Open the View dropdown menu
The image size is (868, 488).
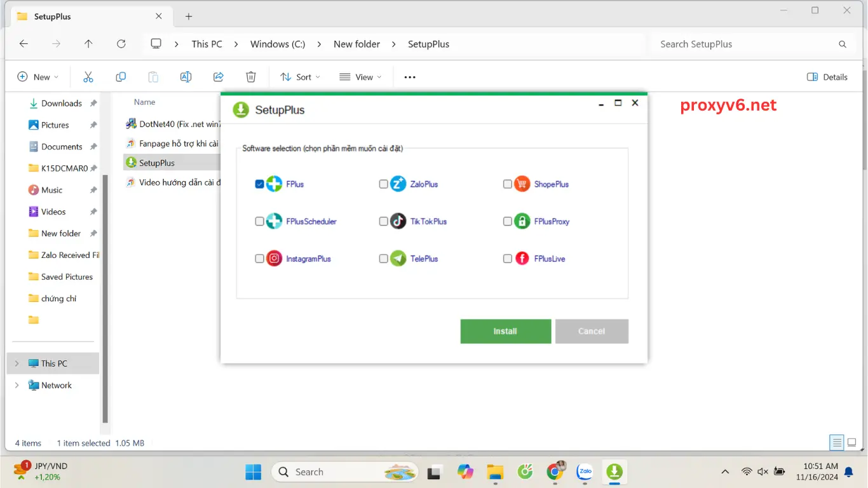tap(360, 77)
